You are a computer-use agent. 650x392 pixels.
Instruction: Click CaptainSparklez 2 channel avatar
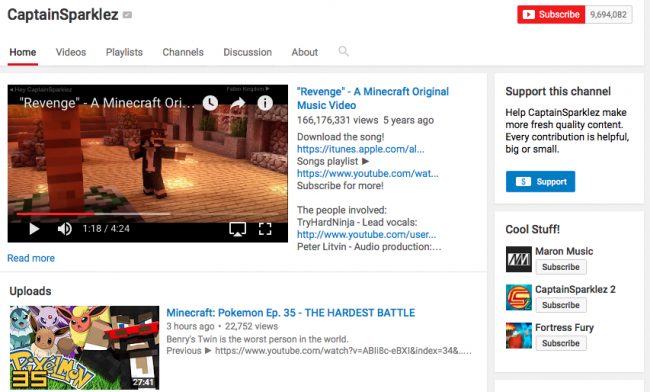click(x=519, y=298)
